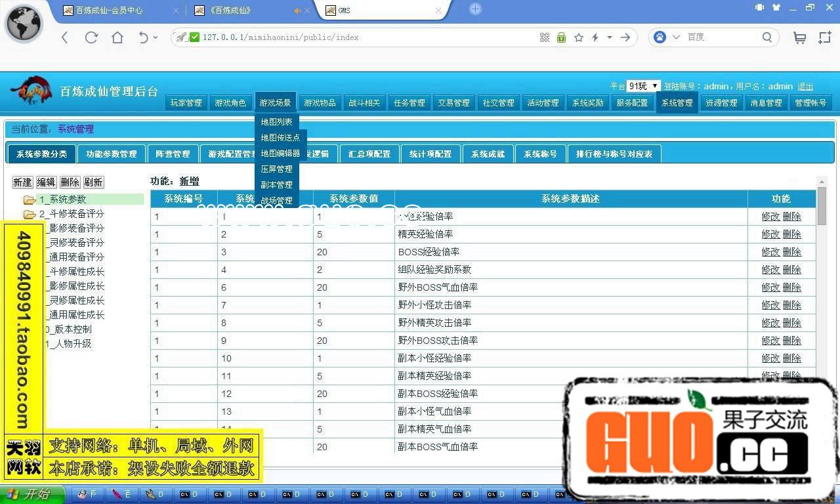Select the 1_系统参数 tree folder
The width and height of the screenshot is (840, 504).
62,199
